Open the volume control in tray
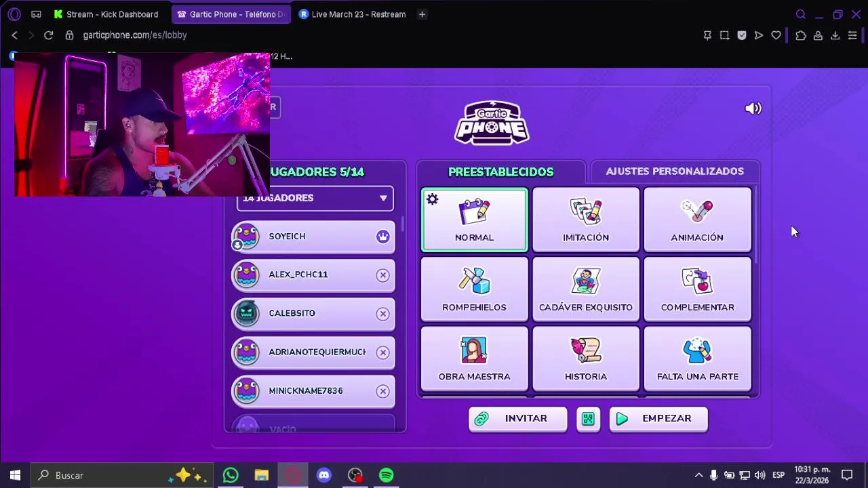 tap(759, 475)
